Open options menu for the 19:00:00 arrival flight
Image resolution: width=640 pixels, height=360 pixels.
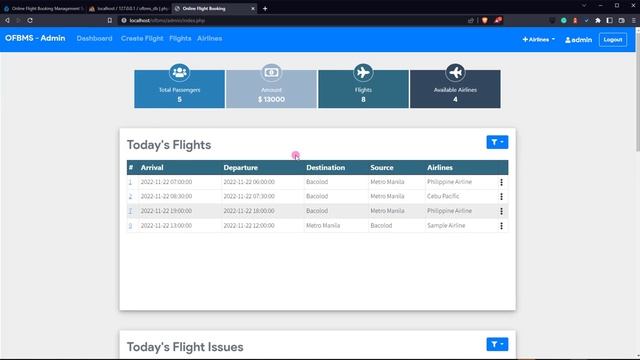501,211
